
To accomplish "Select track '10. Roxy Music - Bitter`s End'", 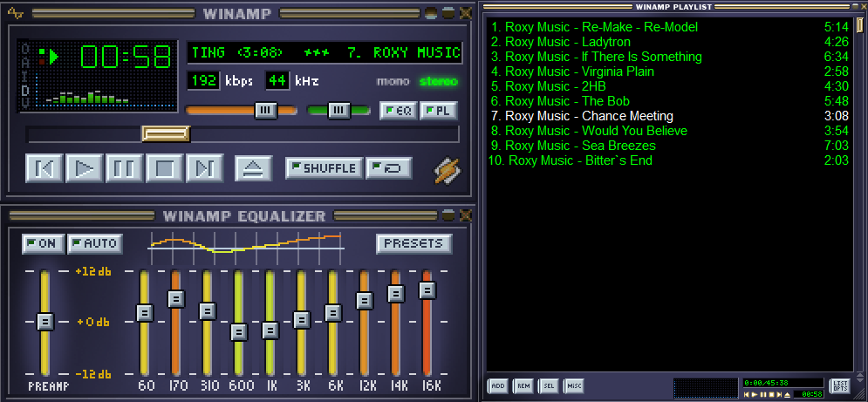I will click(670, 160).
